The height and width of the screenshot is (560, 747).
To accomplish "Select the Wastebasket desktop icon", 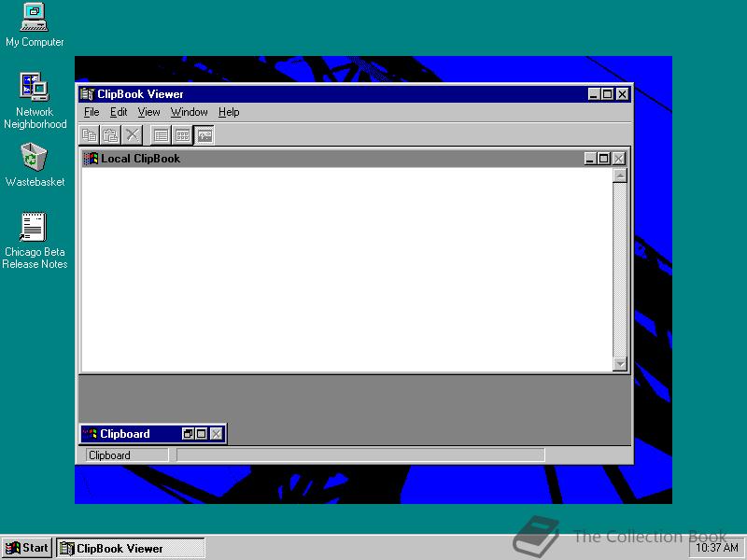I will click(x=35, y=165).
